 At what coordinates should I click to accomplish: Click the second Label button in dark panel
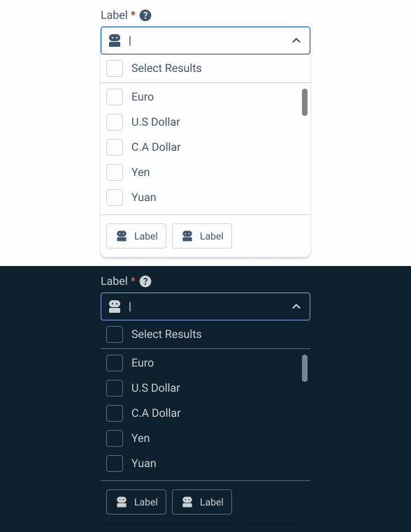(202, 502)
